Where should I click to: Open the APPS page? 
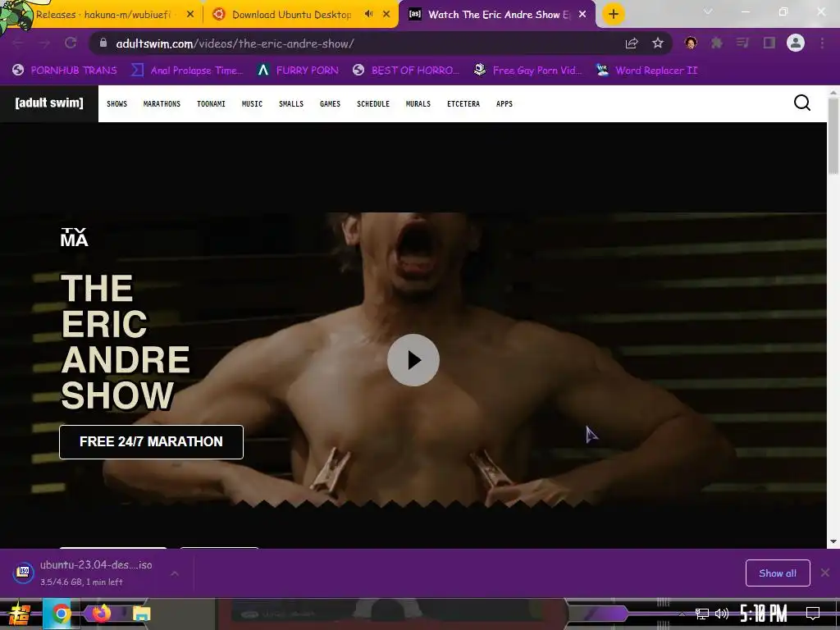504,104
